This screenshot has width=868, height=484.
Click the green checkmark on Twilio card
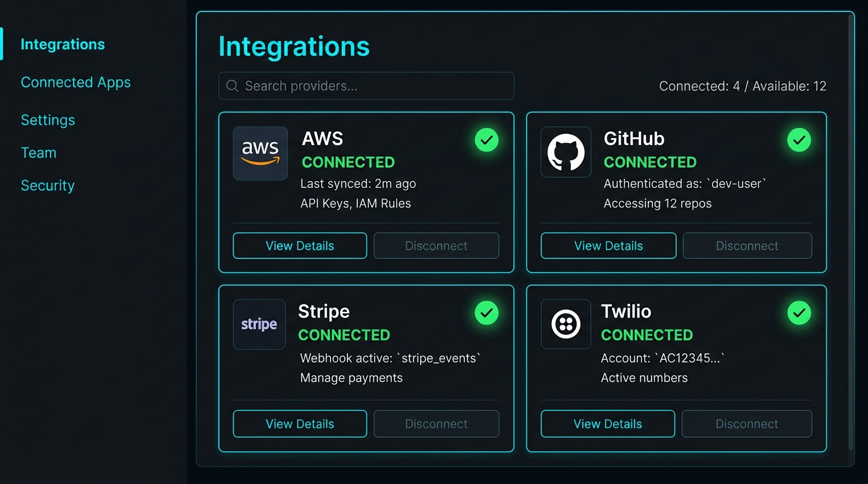coord(799,313)
